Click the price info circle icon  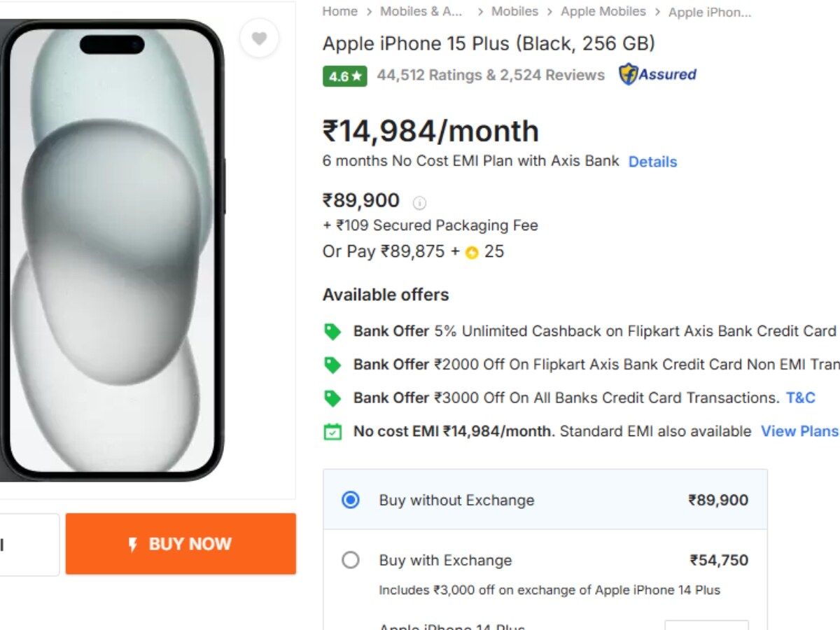tap(419, 203)
